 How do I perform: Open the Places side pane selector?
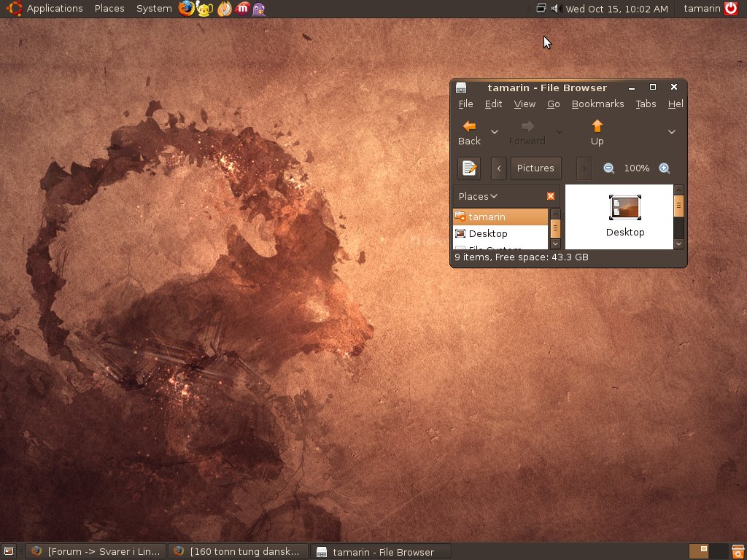478,196
